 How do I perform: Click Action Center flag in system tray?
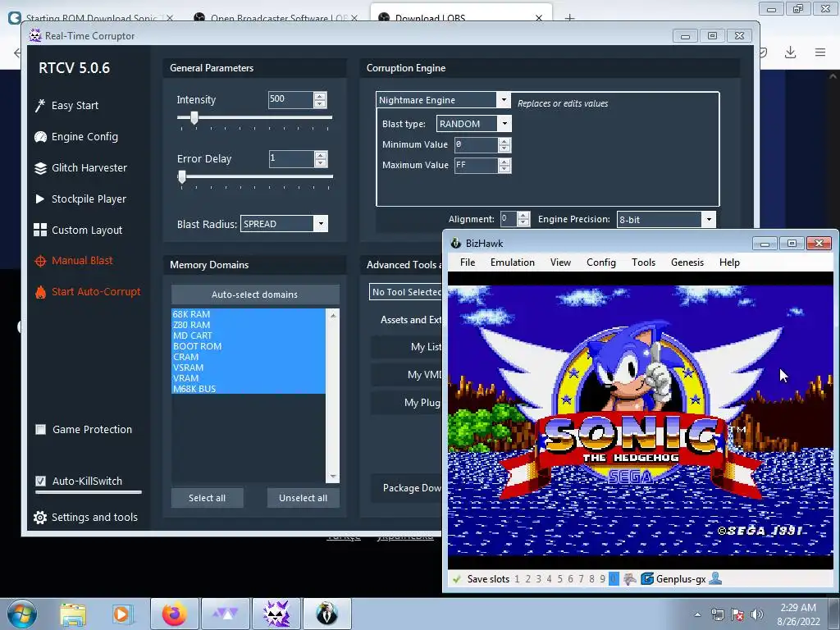(x=737, y=614)
